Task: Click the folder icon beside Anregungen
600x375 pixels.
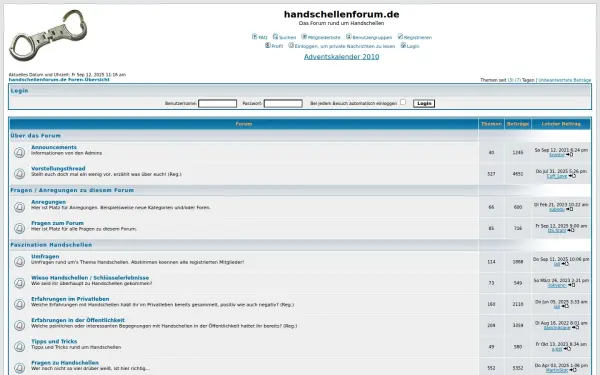Action: point(20,207)
